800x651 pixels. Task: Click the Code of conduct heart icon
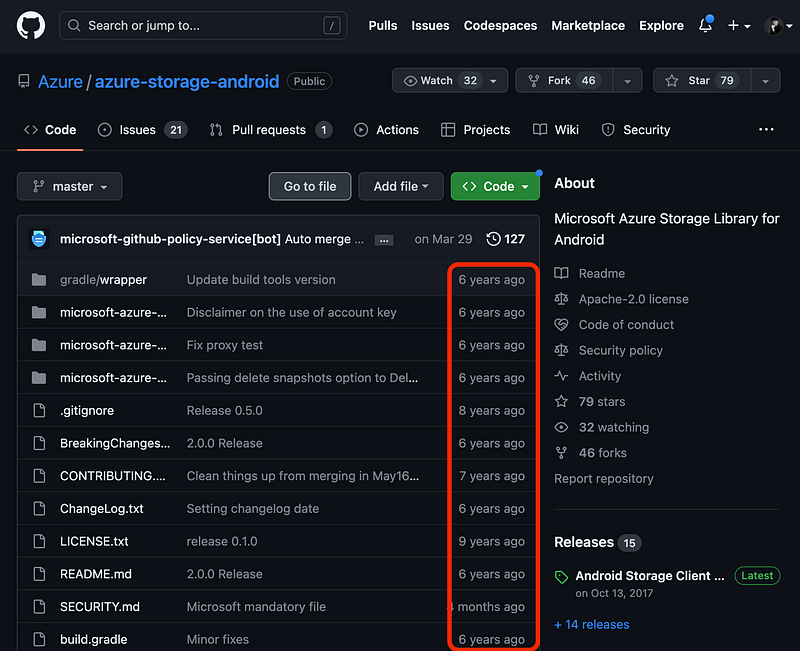tap(561, 324)
